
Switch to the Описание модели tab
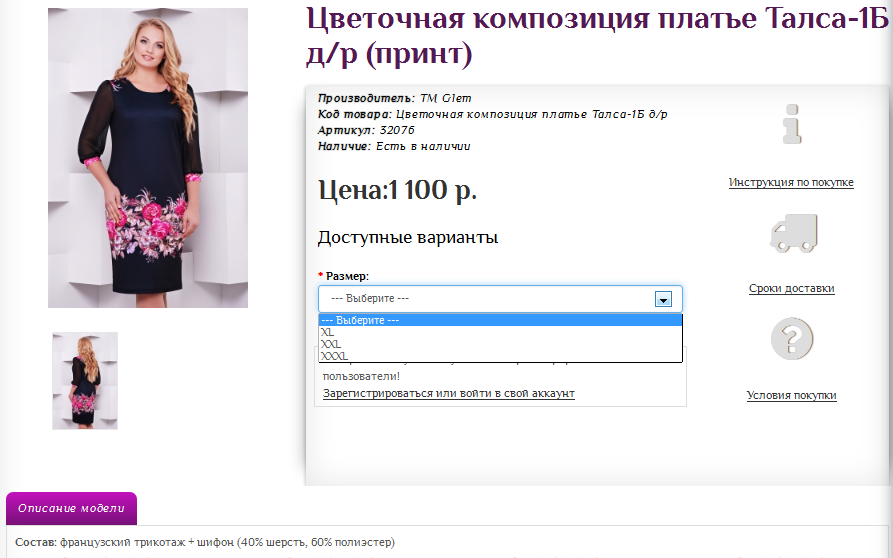[x=71, y=508]
